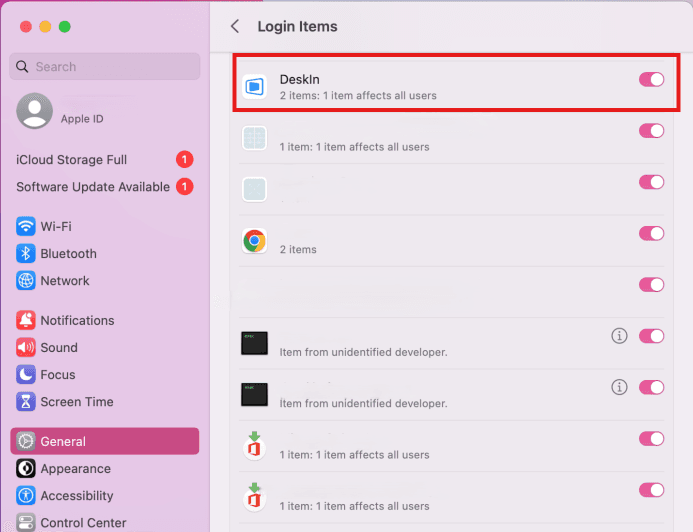Toggle first Office installer item switch
The width and height of the screenshot is (693, 532).
tap(651, 439)
